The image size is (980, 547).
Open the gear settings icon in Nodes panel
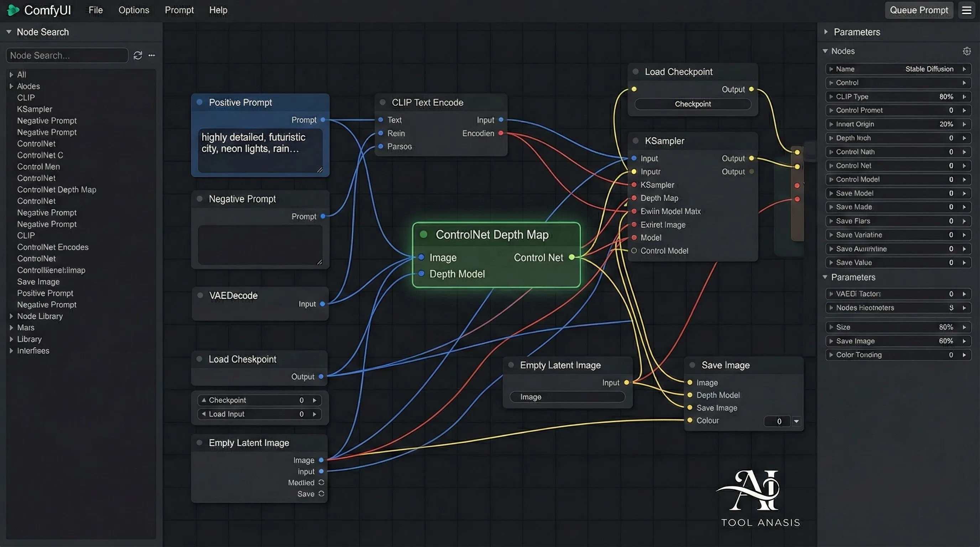coord(967,51)
